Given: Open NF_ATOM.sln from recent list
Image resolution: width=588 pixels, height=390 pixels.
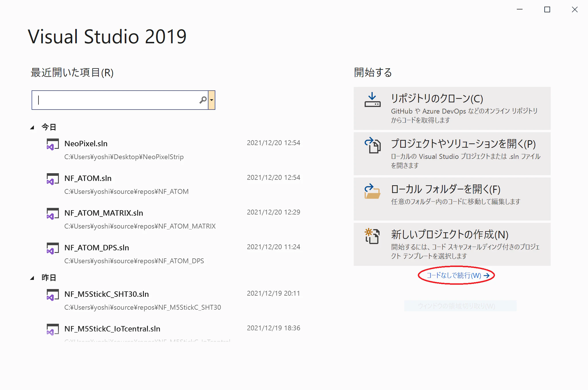Looking at the screenshot, I should [x=88, y=178].
